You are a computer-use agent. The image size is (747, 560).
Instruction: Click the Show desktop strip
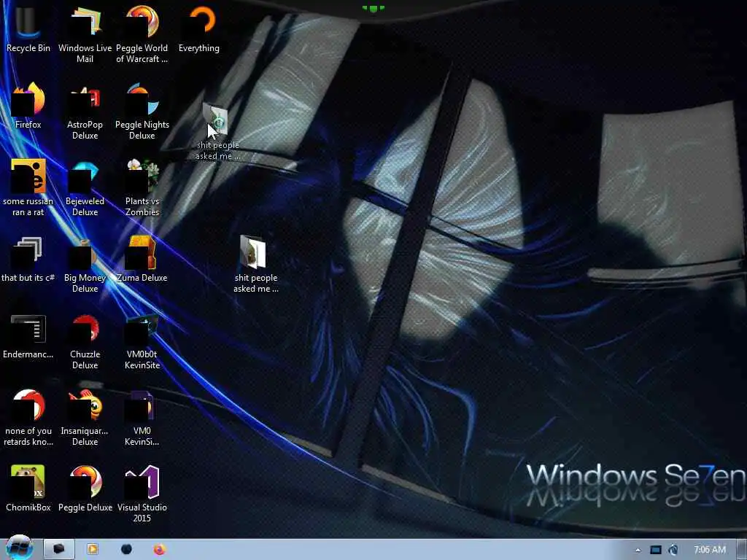(x=742, y=550)
